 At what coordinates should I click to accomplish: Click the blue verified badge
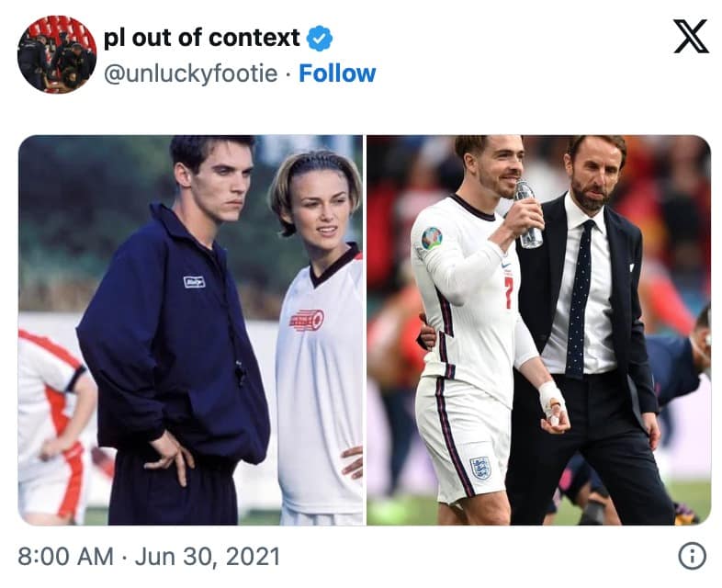tap(319, 38)
